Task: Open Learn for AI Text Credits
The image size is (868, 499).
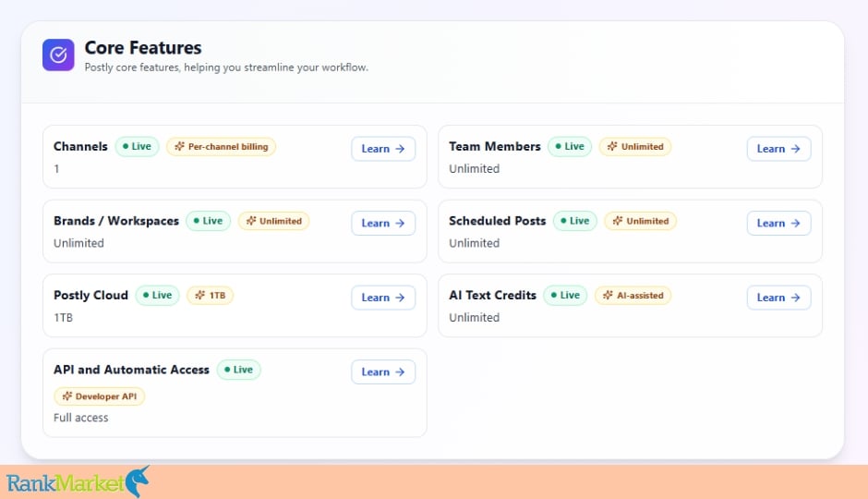Action: click(x=778, y=298)
